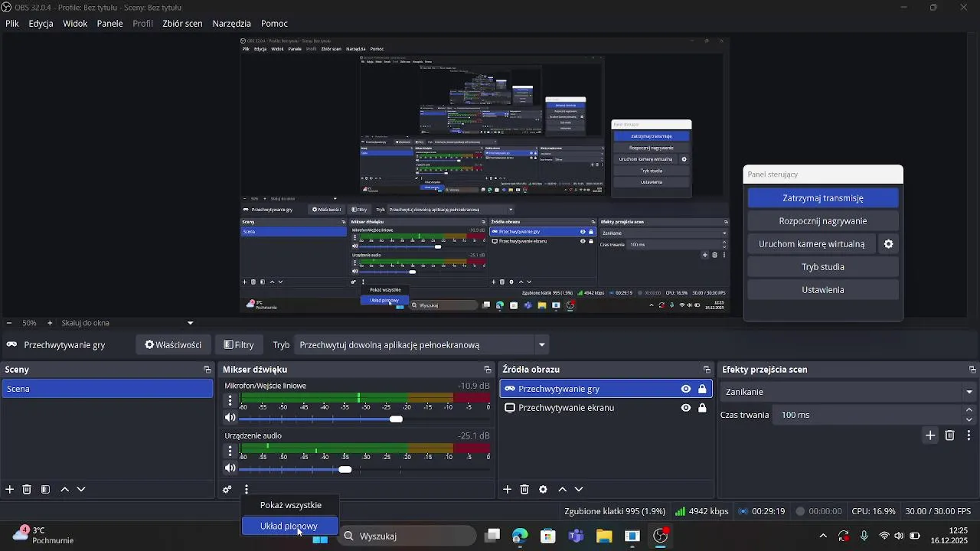Move source up arrow in Źródła obrazu

pos(563,490)
